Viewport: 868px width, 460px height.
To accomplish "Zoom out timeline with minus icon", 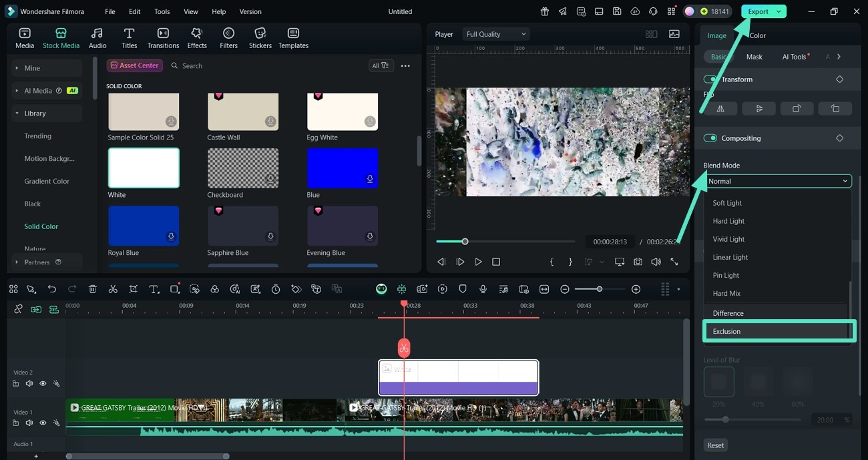I will (x=565, y=289).
